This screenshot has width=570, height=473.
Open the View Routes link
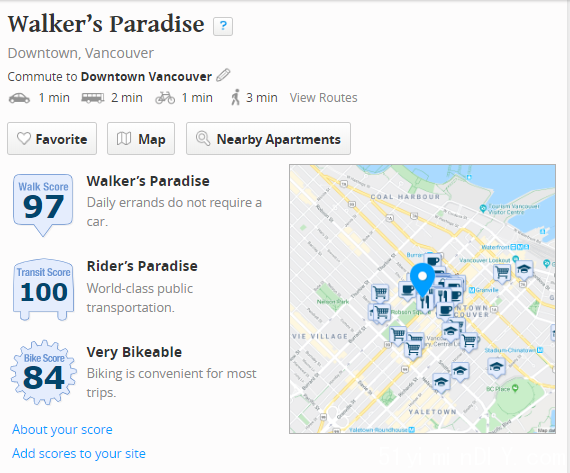point(324,98)
